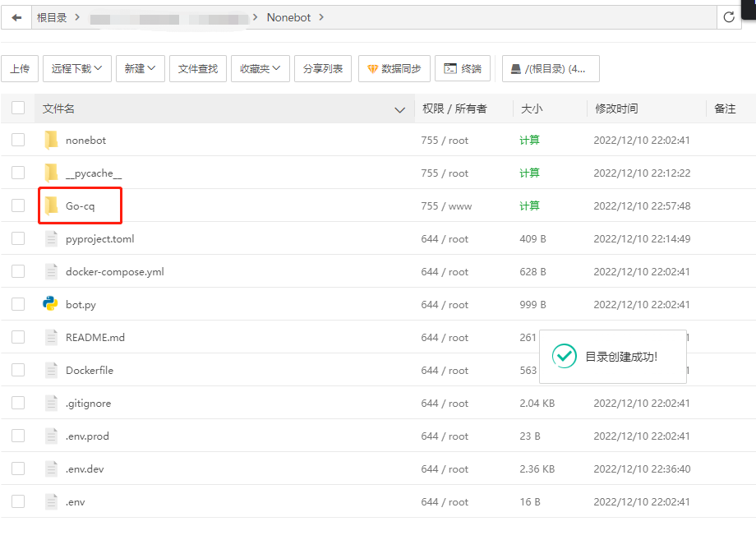756x540 pixels.
Task: Sort by the 大小 column header
Action: 532,108
